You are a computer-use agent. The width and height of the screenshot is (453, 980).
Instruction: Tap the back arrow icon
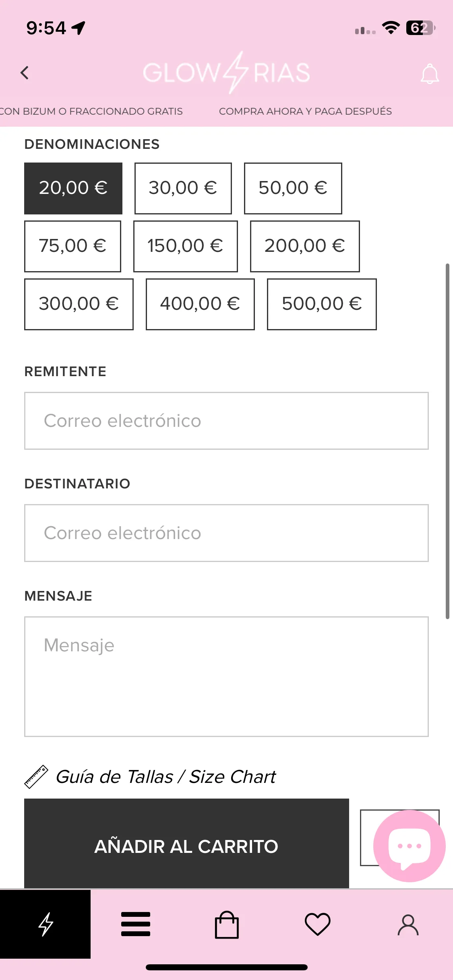(x=25, y=73)
